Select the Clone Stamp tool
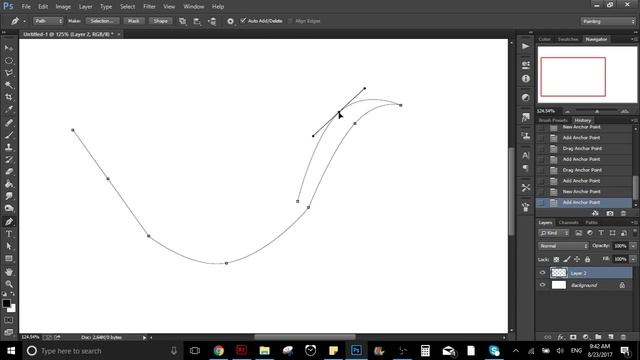The width and height of the screenshot is (640, 360). [9, 147]
